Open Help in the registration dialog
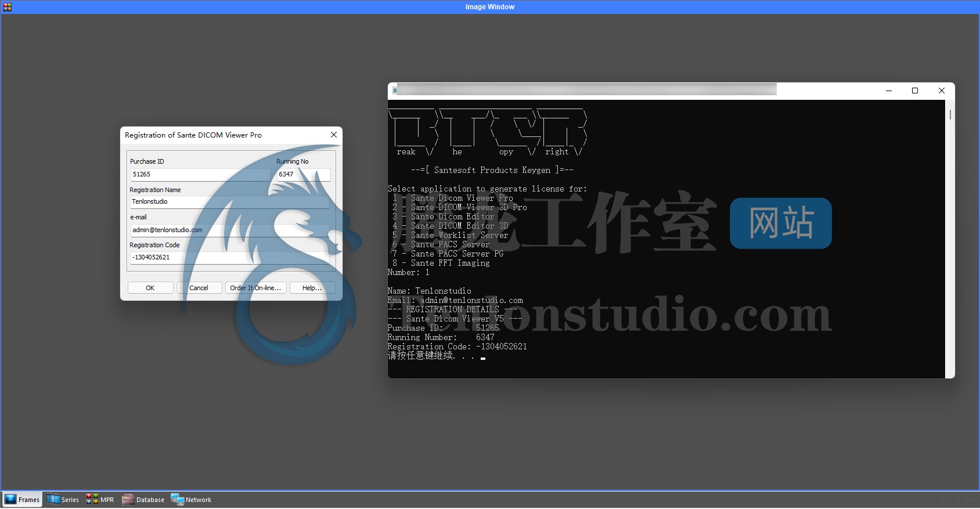 tap(312, 288)
